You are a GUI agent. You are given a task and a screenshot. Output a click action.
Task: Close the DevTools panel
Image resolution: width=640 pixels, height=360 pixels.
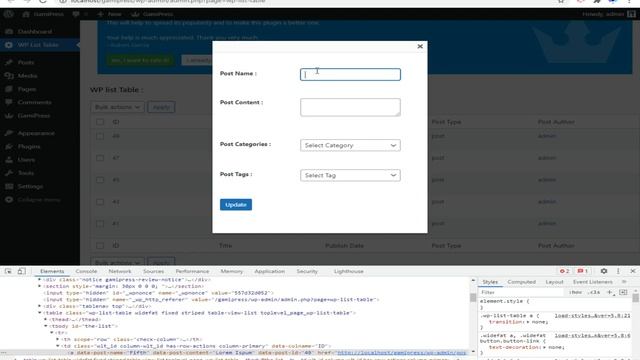(x=633, y=271)
